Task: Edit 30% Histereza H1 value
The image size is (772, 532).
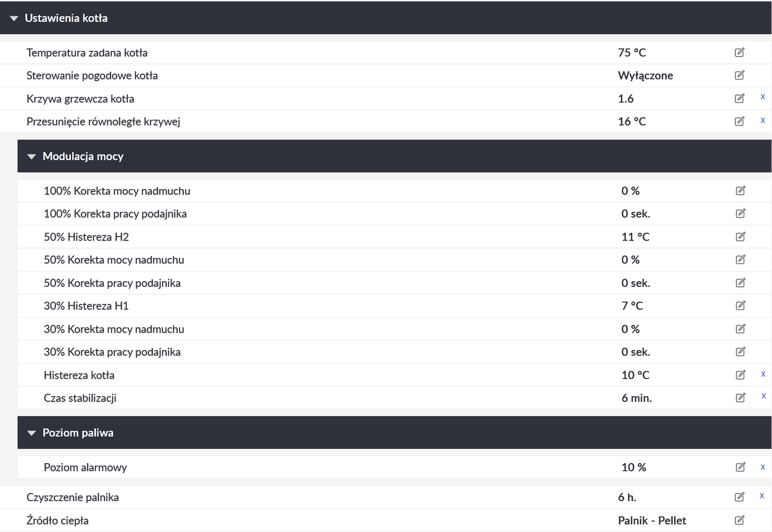Action: tap(740, 306)
